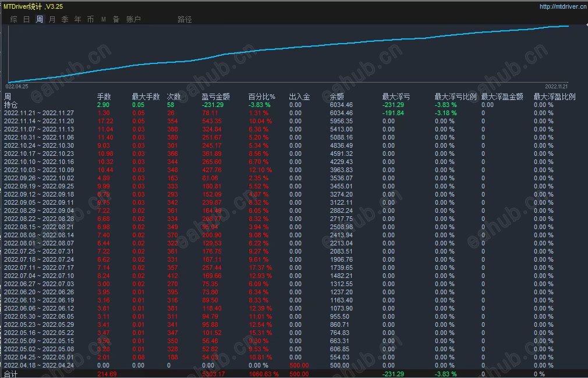Click the 余额 column header
Screen dimensions: 588x378
(336, 97)
